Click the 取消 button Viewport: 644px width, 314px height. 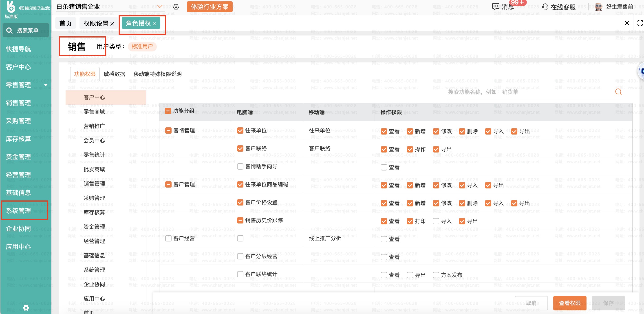tap(531, 303)
